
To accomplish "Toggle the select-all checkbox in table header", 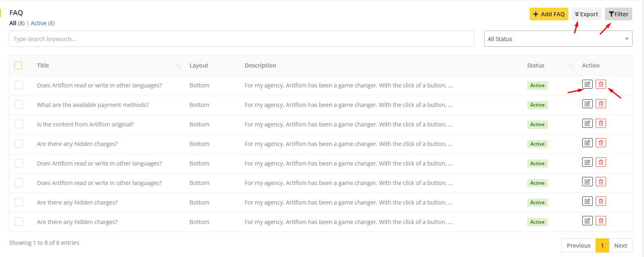I will click(x=18, y=65).
